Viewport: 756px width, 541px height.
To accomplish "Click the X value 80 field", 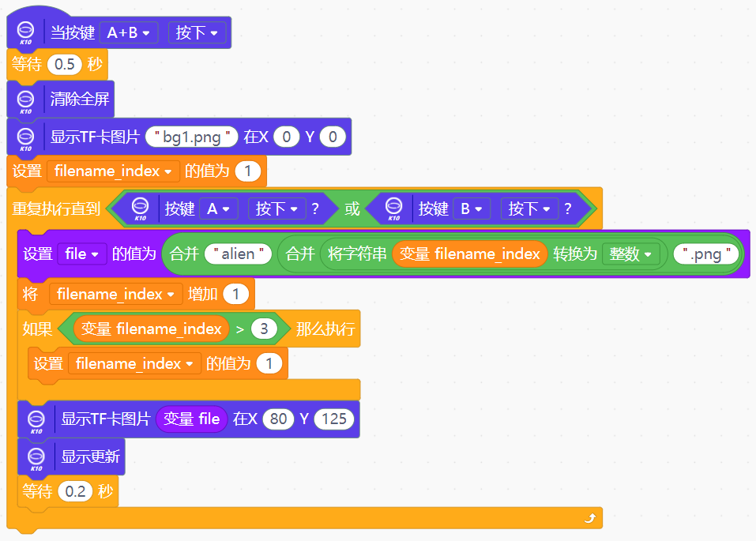I will pyautogui.click(x=278, y=419).
